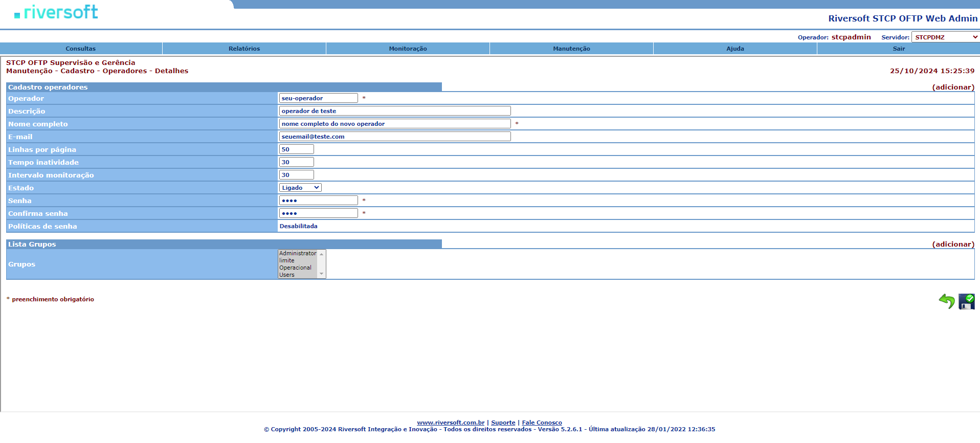The image size is (980, 443).
Task: Select the Sair menu item
Action: [x=899, y=49]
